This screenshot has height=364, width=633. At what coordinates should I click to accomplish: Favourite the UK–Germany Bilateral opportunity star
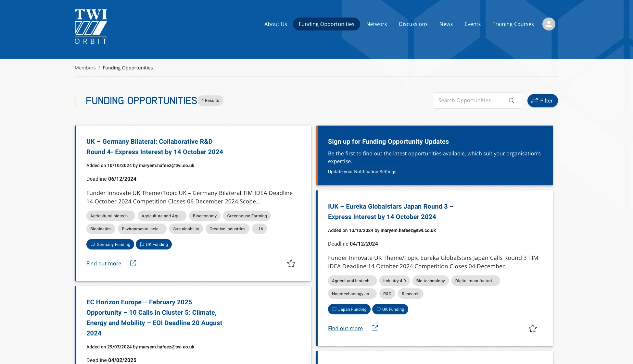[291, 263]
